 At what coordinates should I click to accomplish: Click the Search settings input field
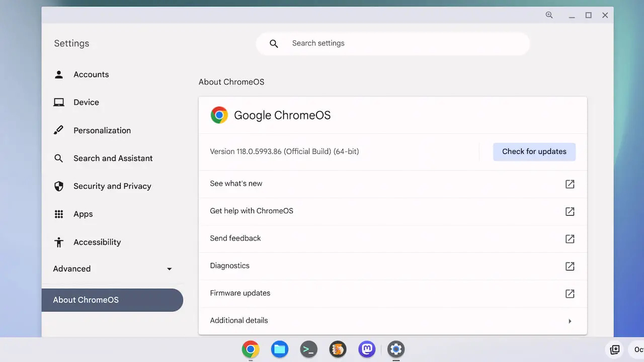click(x=393, y=44)
